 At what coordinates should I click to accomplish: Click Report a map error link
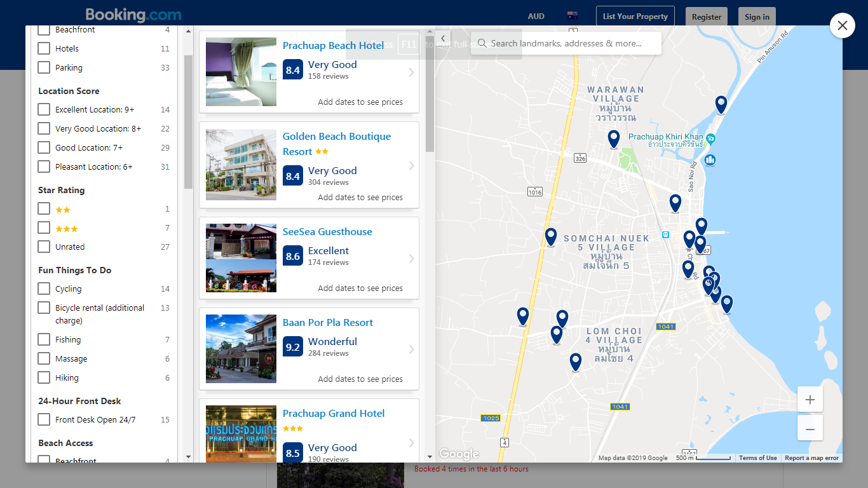811,458
